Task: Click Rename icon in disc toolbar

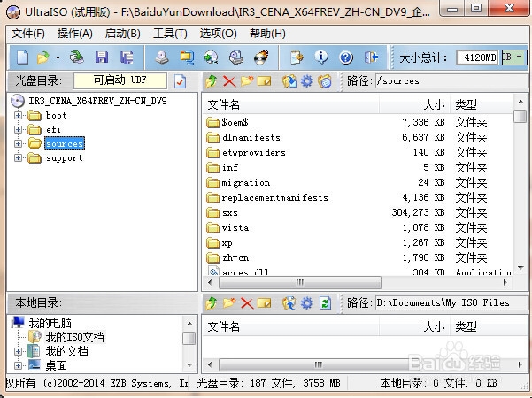Action: tap(265, 81)
